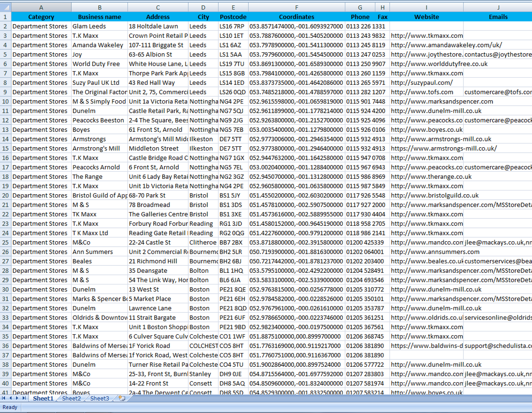Screen dimensions: 532x413
Task: Select the 'Suzy Paul UK Ltd' cell
Action: [99, 83]
